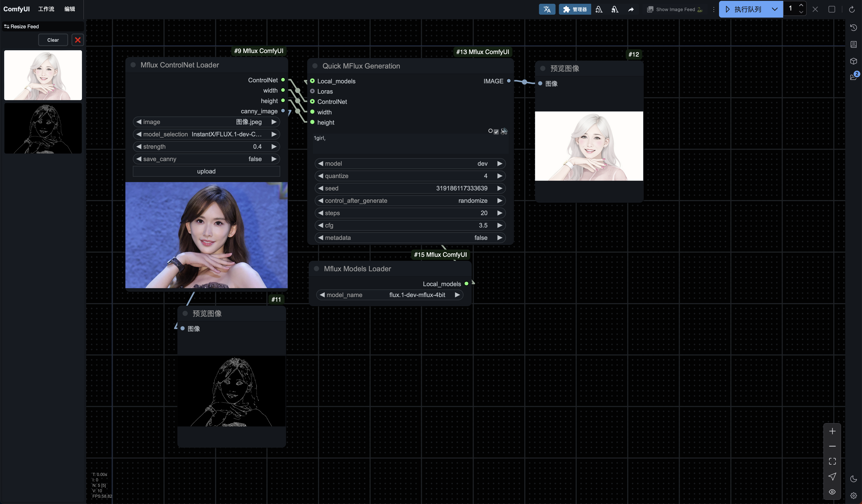Open 工作流 menu item
Viewport: 862px width, 504px height.
46,8
